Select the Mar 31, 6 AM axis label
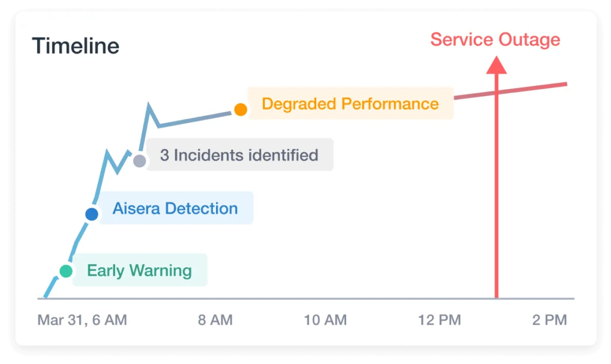This screenshot has height=364, width=611. (82, 320)
